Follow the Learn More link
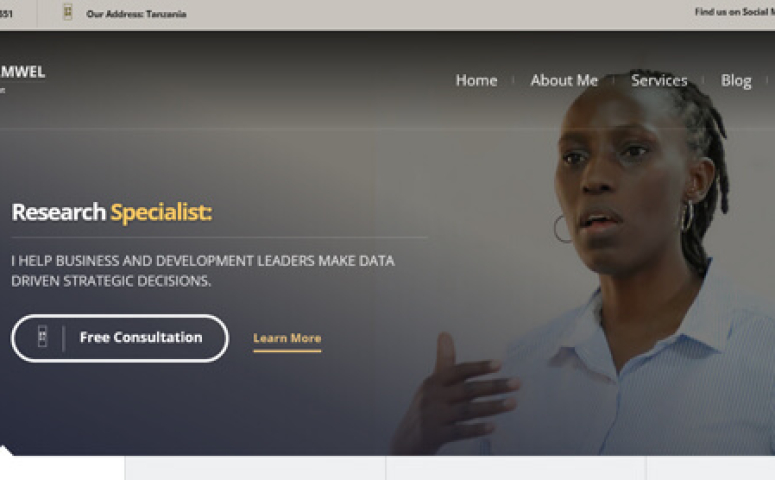775x480 pixels. point(287,339)
